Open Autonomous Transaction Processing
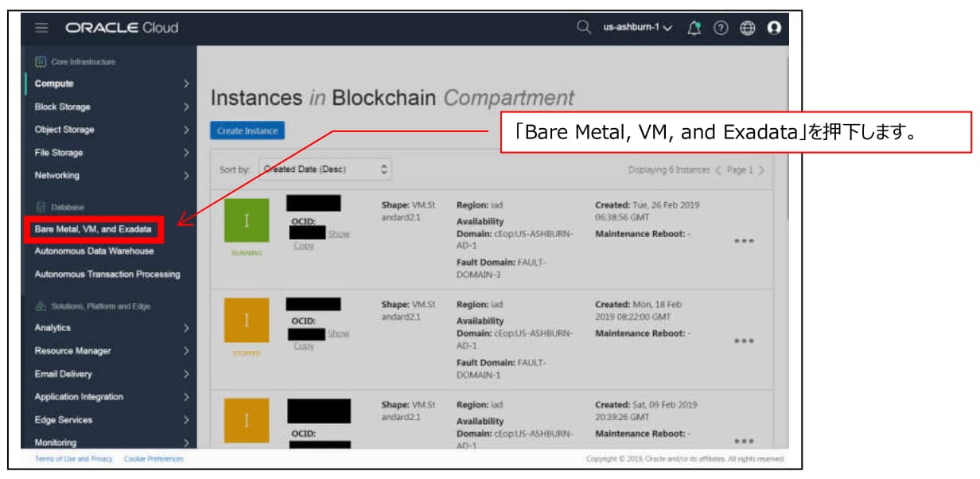 [x=107, y=275]
